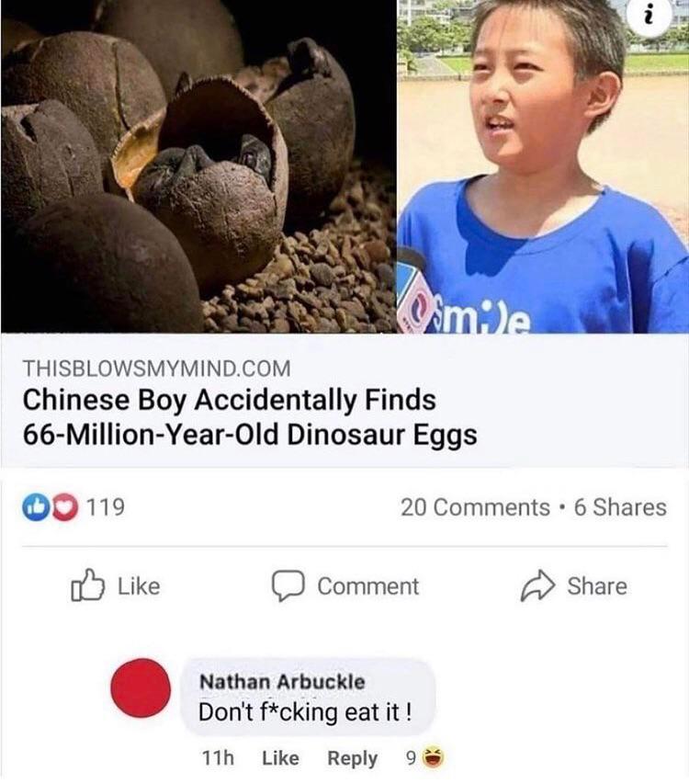Click the Share arrow icon
The height and width of the screenshot is (784, 689).
[x=537, y=585]
